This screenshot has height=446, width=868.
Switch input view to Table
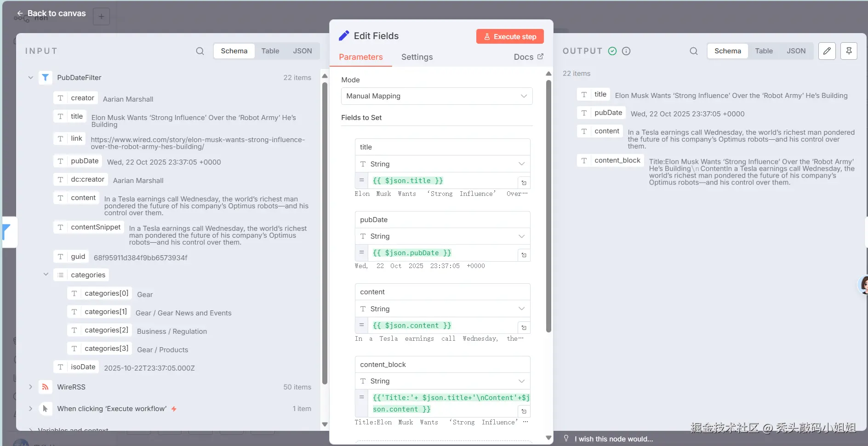270,51
